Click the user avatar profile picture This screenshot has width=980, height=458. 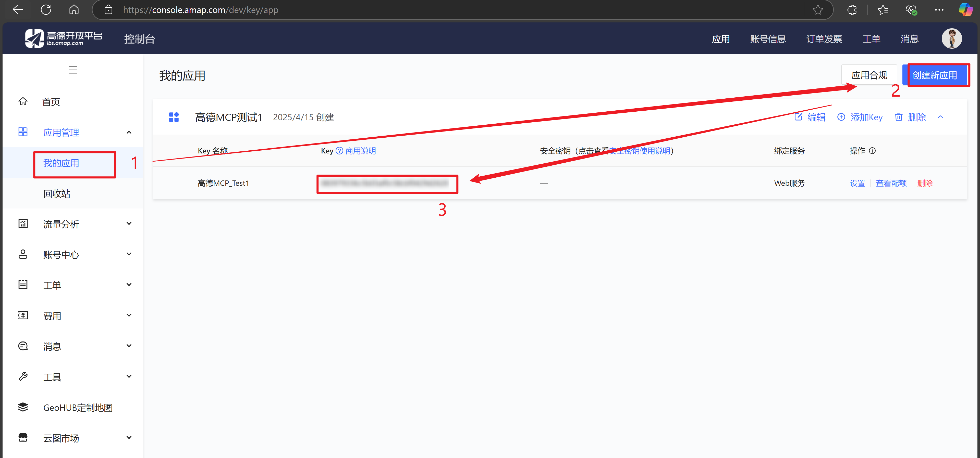[951, 38]
